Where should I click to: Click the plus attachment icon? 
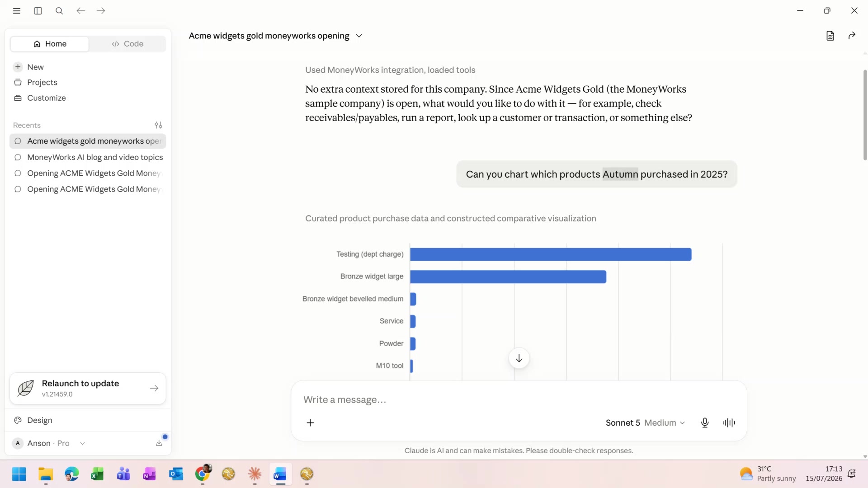point(311,423)
